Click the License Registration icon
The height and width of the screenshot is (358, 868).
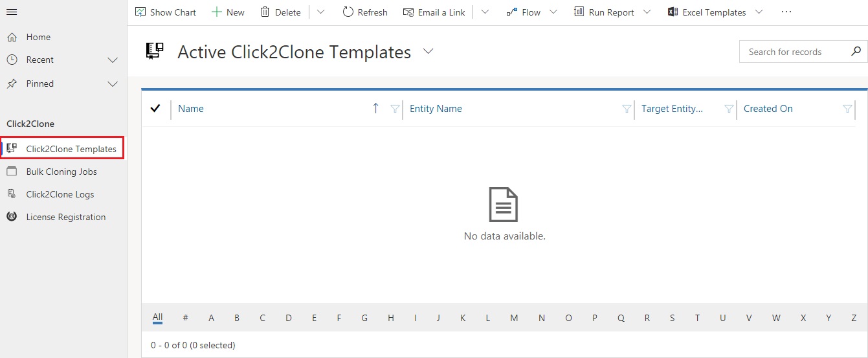12,217
